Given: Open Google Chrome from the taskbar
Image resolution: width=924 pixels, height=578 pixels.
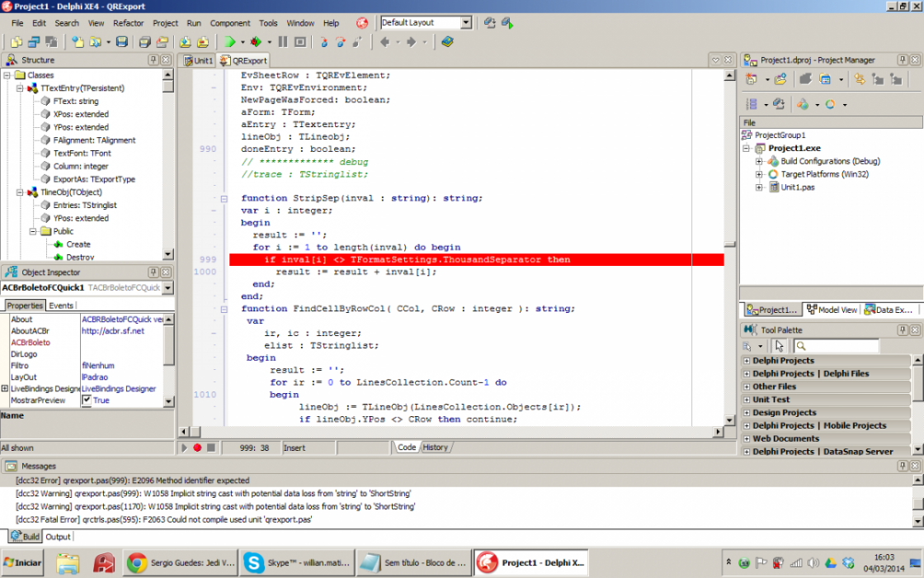Looking at the screenshot, I should tap(181, 562).
